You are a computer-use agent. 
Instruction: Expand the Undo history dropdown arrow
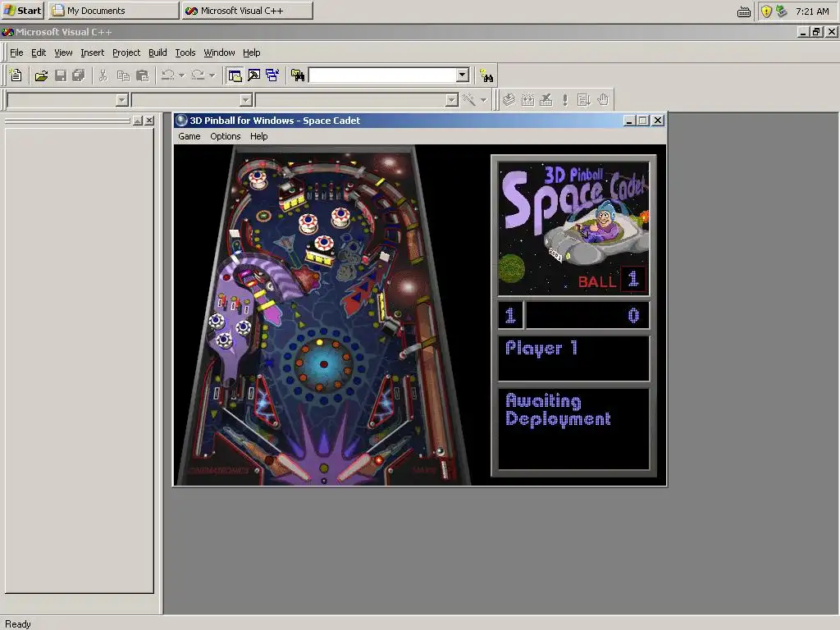(x=181, y=75)
